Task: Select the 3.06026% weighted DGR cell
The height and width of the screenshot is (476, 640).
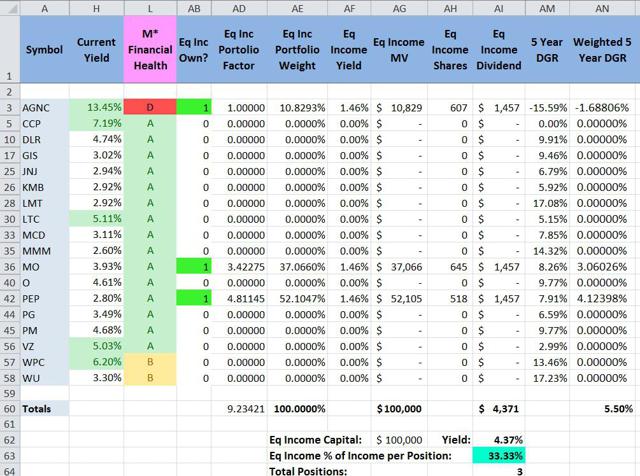Action: click(x=602, y=267)
